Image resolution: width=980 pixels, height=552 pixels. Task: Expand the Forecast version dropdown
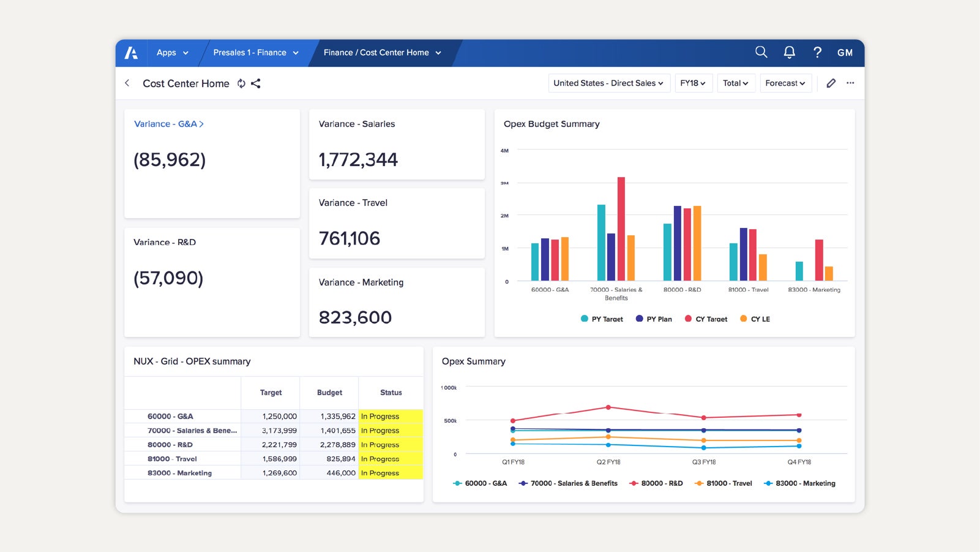(x=785, y=83)
